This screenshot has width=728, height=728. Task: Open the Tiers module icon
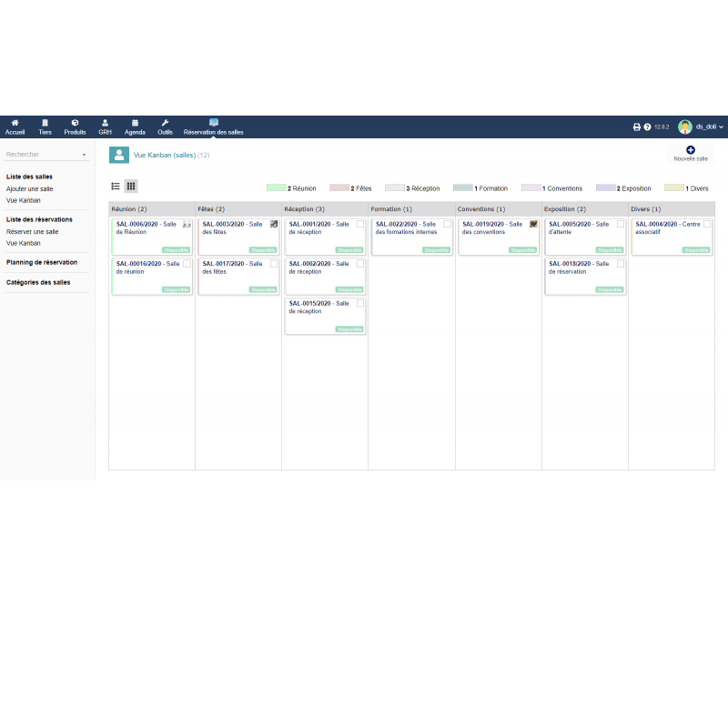coord(45,123)
